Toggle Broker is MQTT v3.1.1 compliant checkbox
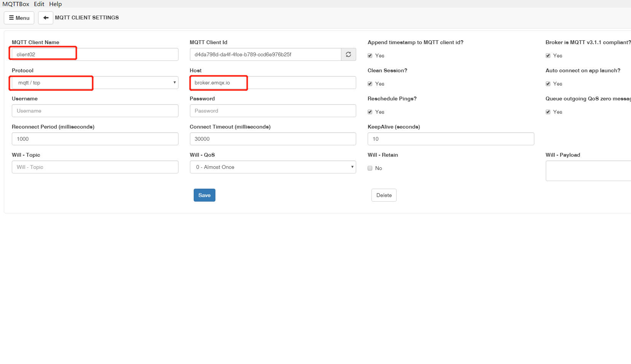631x364 pixels. coord(548,56)
